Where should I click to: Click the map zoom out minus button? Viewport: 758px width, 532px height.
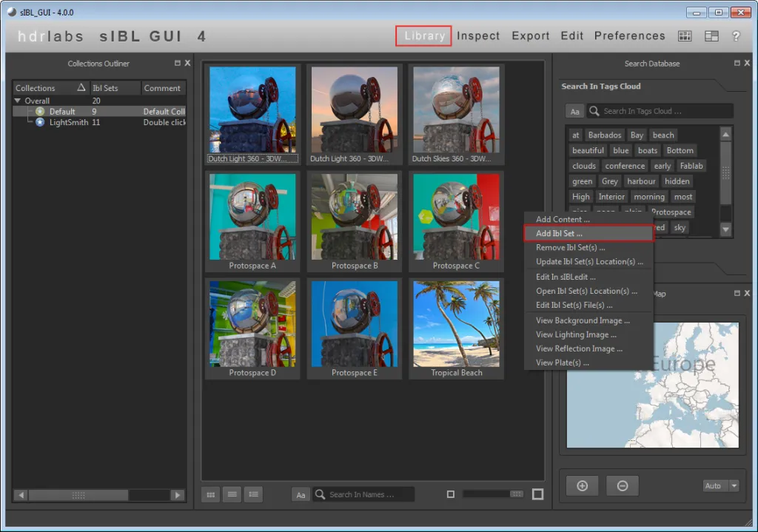tap(623, 485)
